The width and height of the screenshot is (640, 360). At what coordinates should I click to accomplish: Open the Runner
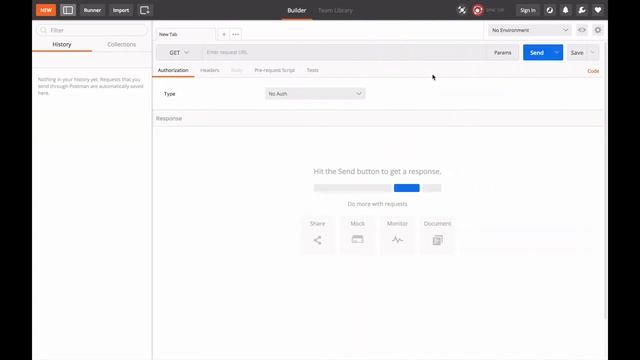(x=92, y=10)
